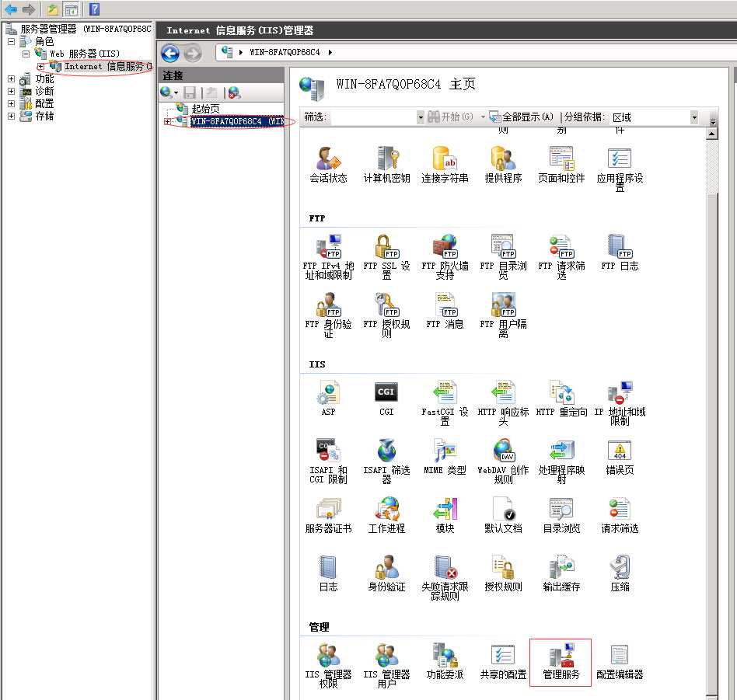Open 身份验证 in IIS section
Screen dimensions: 737x700
tap(386, 573)
